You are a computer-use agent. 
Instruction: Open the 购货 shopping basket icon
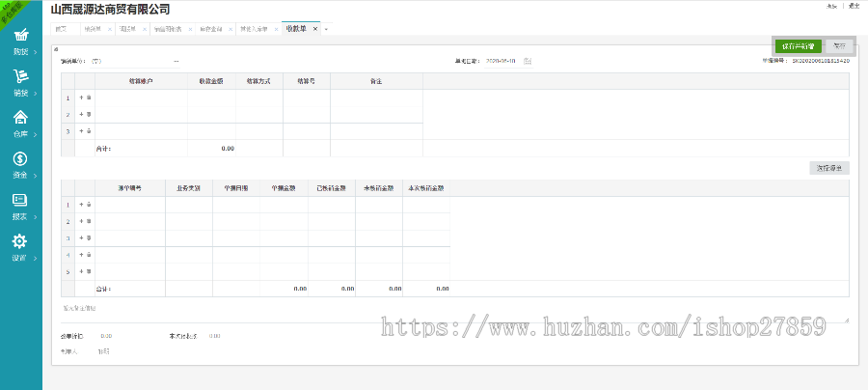click(20, 36)
